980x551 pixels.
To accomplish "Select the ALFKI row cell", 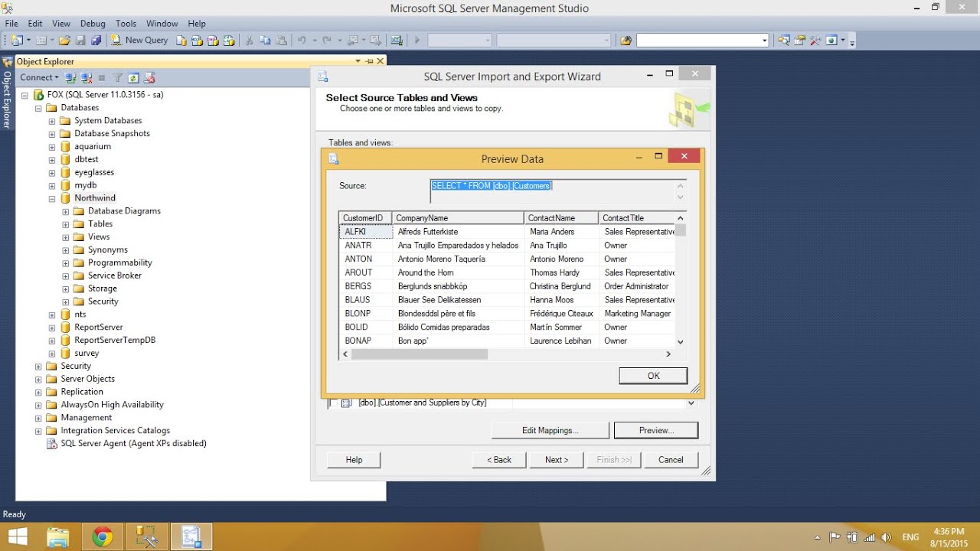I will coord(366,232).
